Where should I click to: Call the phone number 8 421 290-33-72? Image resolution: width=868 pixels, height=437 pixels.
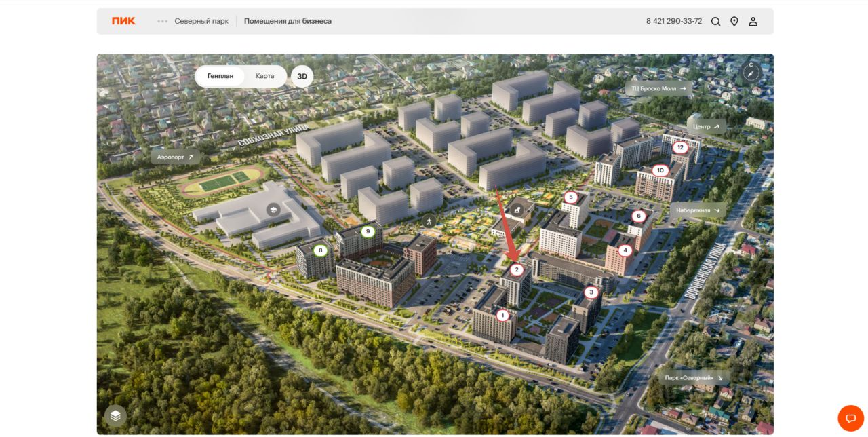(x=673, y=22)
